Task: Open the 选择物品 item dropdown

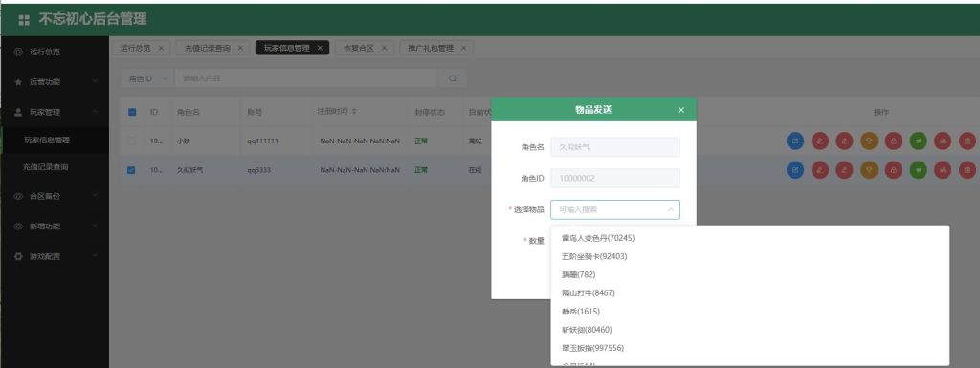Action: 615,209
